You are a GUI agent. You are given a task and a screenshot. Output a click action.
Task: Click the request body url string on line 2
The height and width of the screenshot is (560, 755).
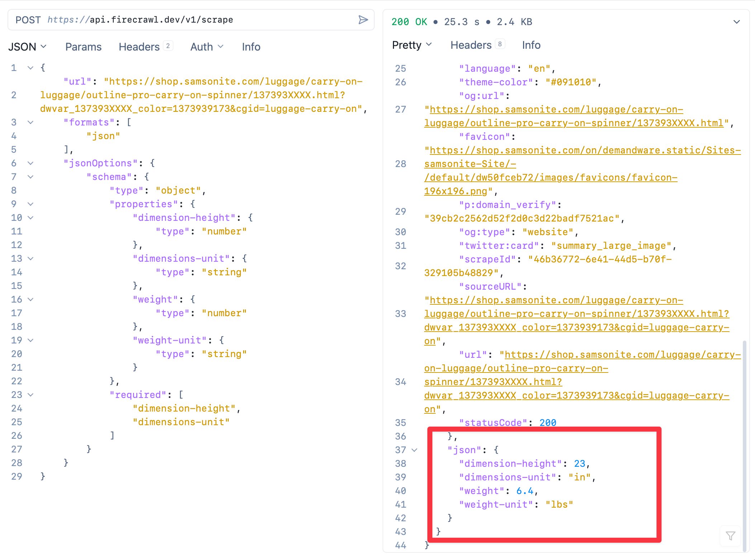pyautogui.click(x=201, y=95)
